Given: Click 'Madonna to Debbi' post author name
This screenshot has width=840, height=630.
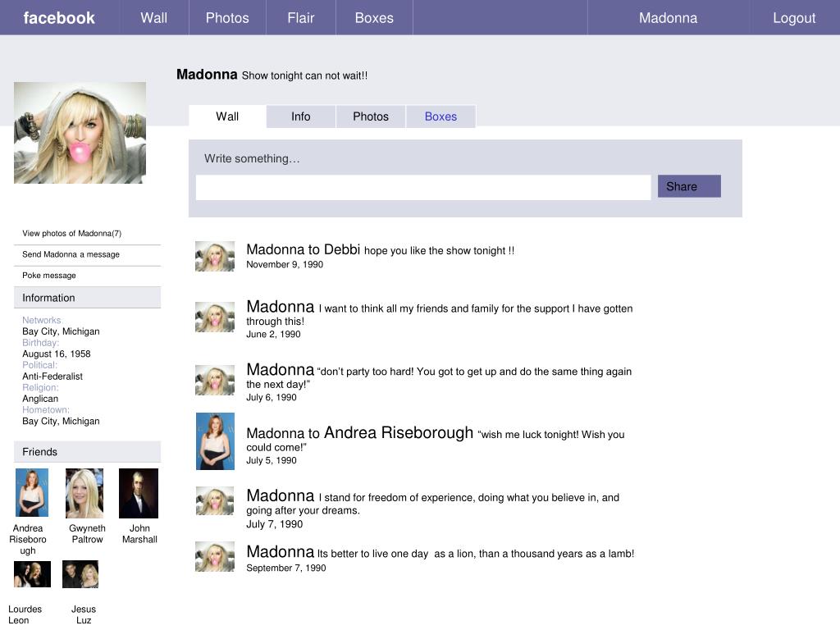Looking at the screenshot, I should click(x=303, y=249).
